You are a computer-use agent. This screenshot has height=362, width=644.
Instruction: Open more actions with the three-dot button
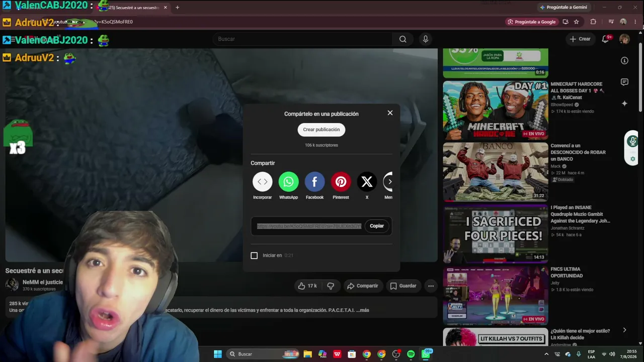[431, 286]
